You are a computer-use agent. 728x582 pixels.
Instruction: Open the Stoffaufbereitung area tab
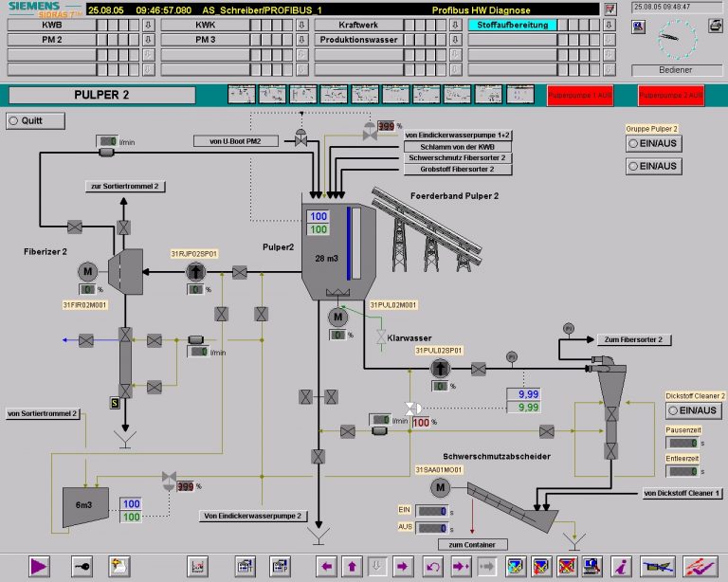(513, 26)
